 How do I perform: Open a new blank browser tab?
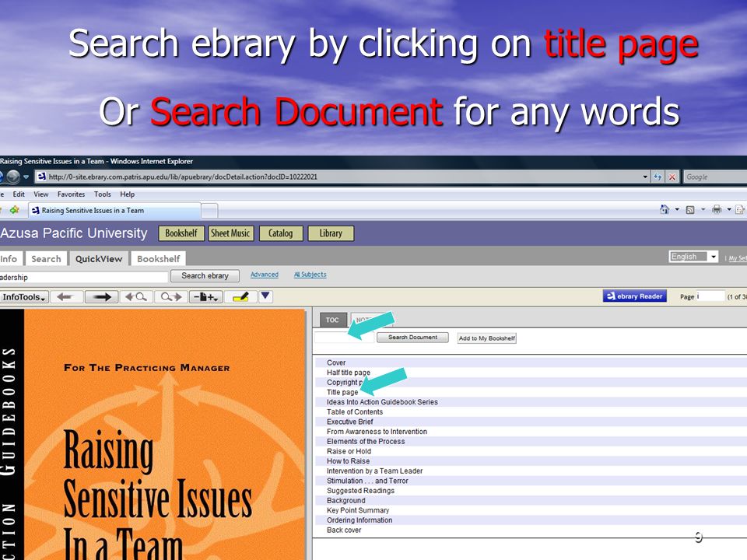209,211
